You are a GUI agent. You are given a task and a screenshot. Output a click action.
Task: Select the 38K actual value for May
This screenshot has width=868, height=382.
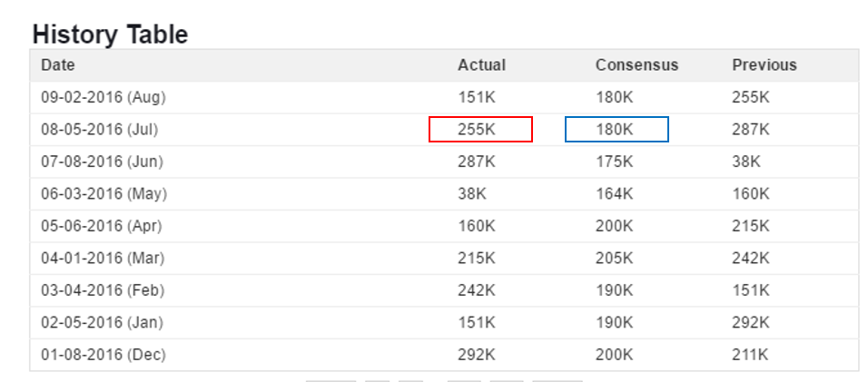[x=472, y=194]
